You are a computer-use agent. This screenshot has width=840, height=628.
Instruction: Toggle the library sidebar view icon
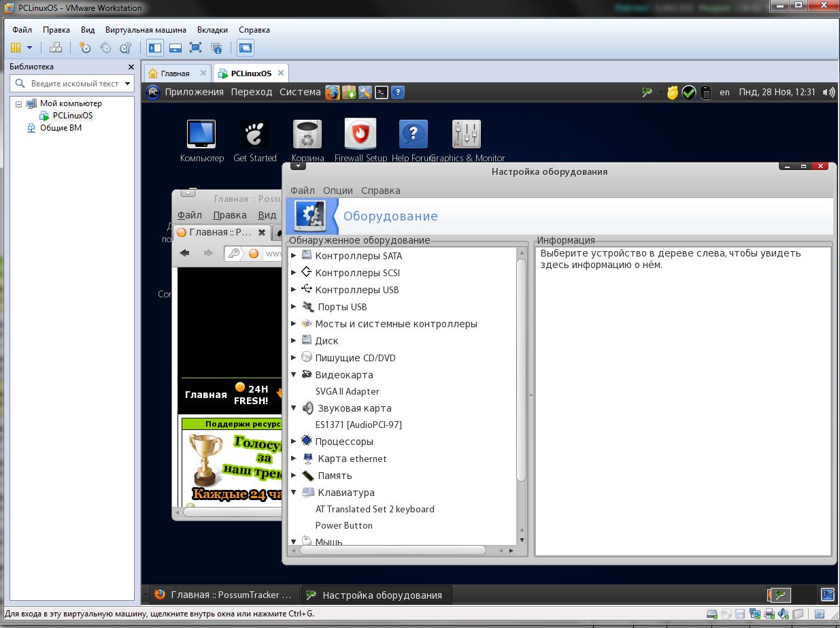click(x=155, y=48)
